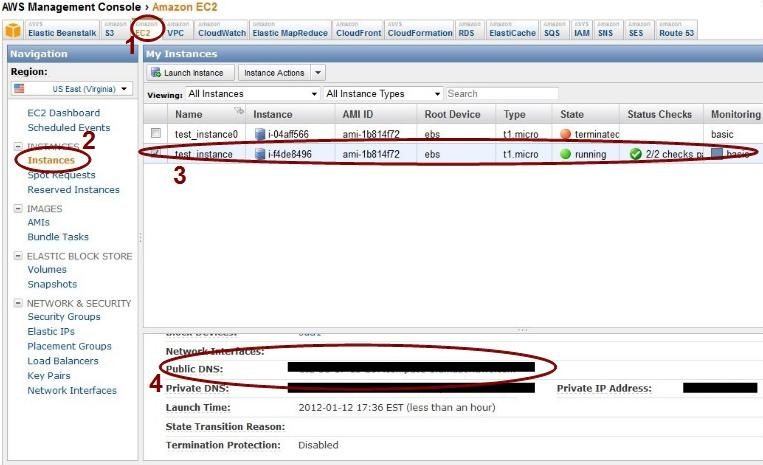This screenshot has height=465, width=763.
Task: Open the IAM tab
Action: [581, 30]
